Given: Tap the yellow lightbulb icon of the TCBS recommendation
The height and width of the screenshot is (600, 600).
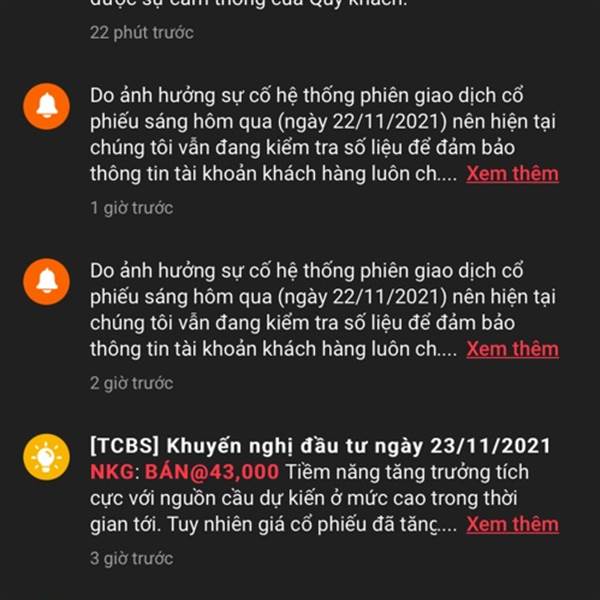Looking at the screenshot, I should click(46, 457).
